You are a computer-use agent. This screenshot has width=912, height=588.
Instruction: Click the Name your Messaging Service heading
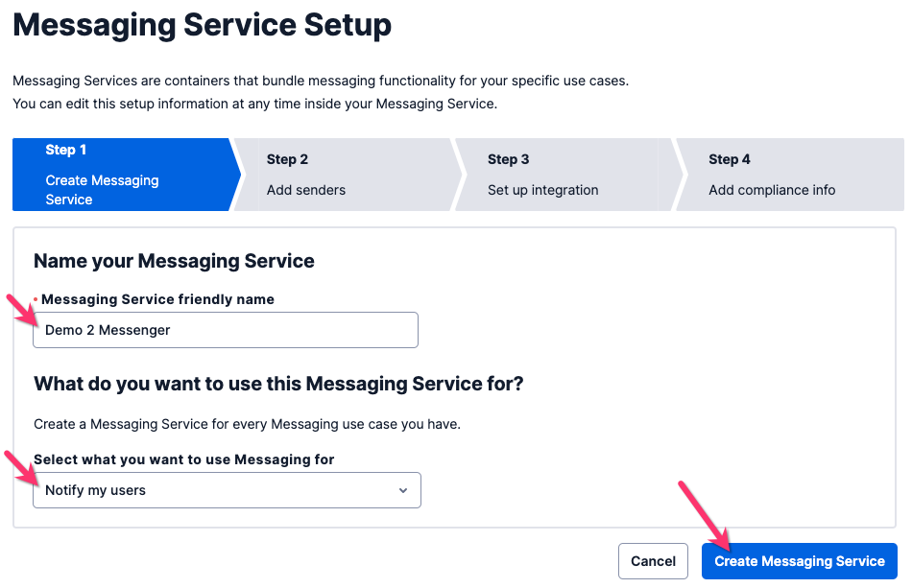point(174,261)
